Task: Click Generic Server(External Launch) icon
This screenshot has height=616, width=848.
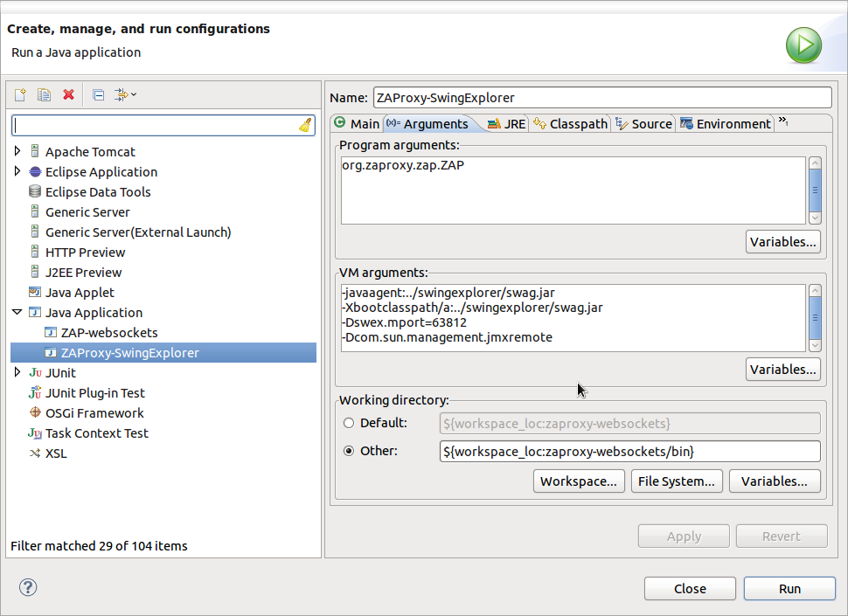Action: [35, 232]
